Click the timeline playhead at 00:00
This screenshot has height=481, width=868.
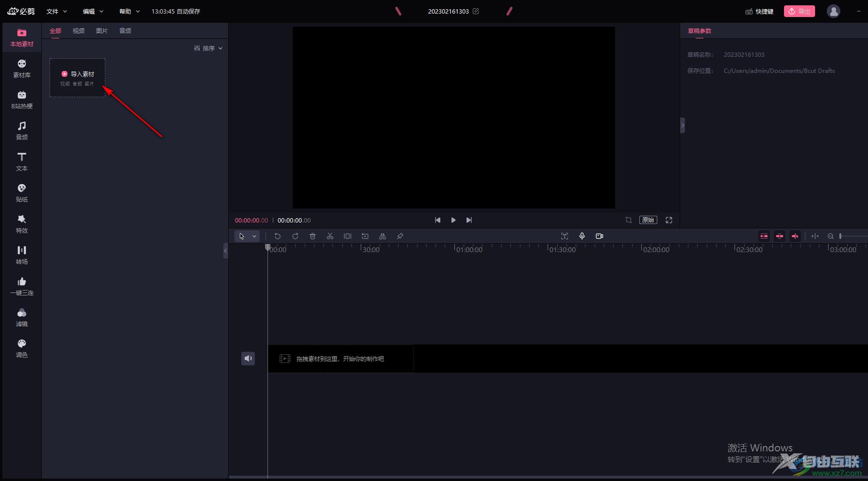point(267,247)
